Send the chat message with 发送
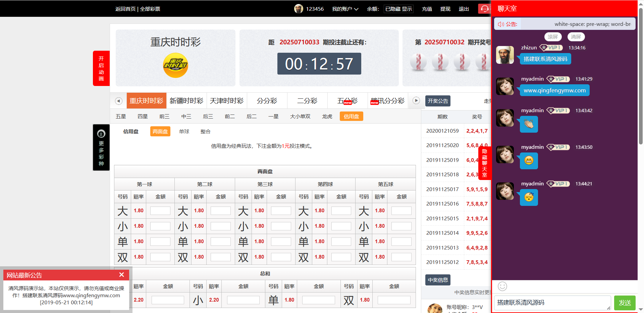Viewport: 644px width, 313px height. [625, 303]
